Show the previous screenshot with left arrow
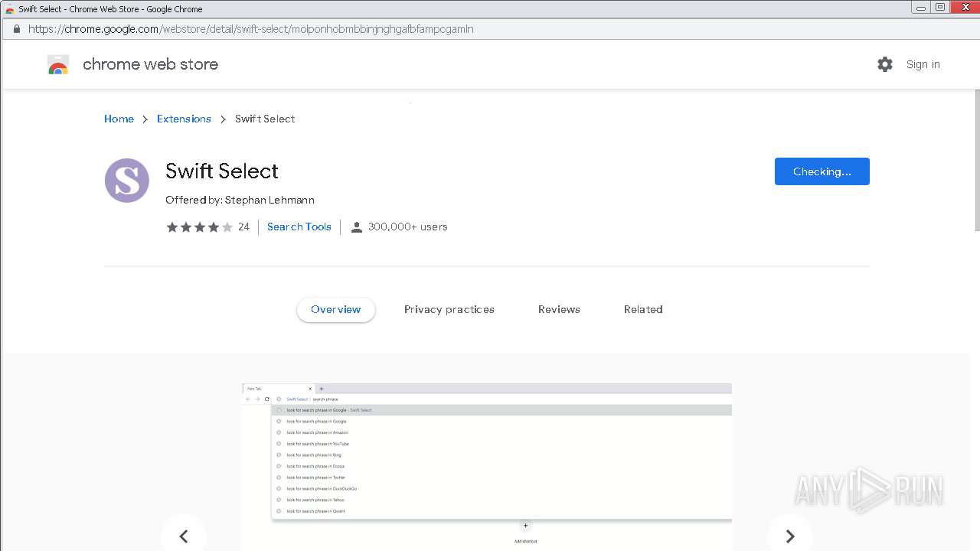The height and width of the screenshot is (551, 980). click(x=184, y=536)
